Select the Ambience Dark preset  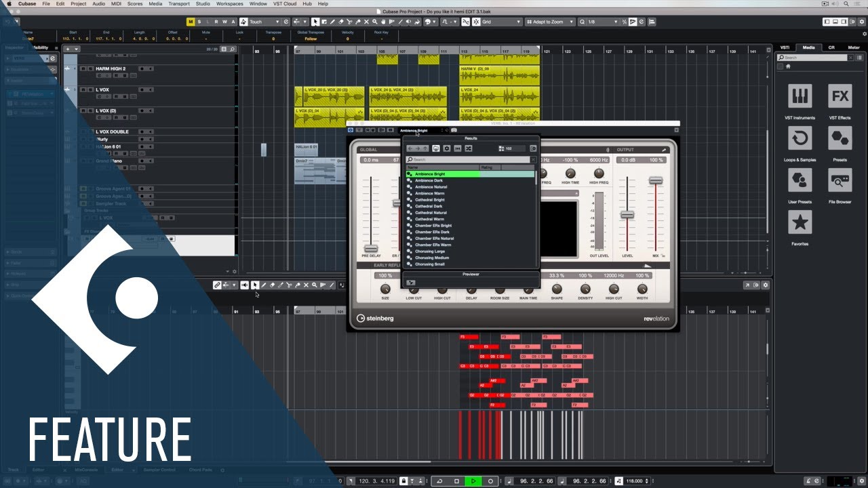(470, 180)
